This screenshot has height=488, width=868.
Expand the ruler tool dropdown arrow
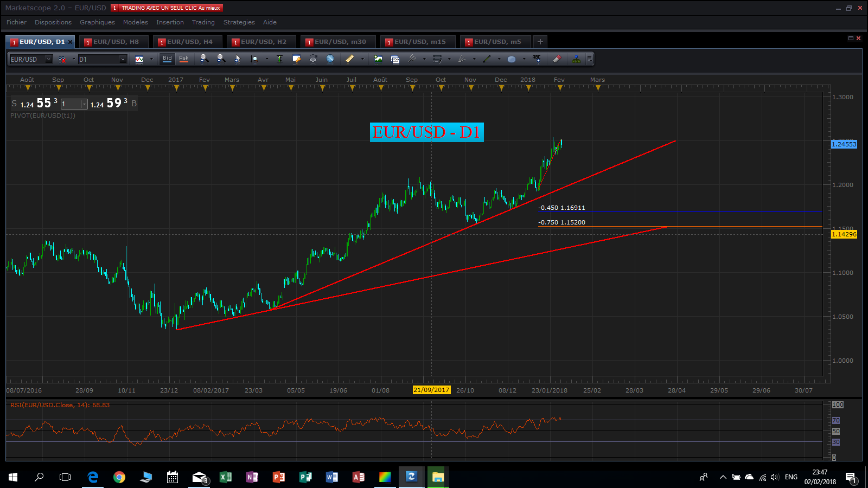pyautogui.click(x=362, y=59)
